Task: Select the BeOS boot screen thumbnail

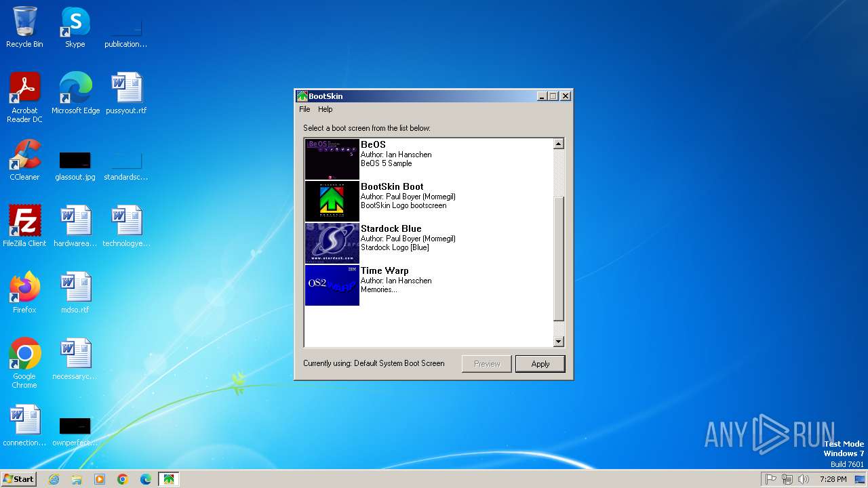Action: point(332,159)
